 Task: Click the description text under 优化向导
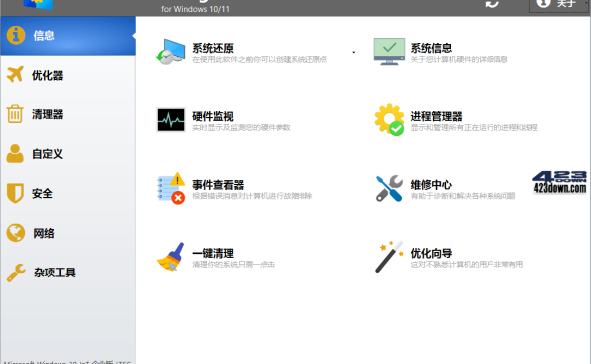coord(467,265)
